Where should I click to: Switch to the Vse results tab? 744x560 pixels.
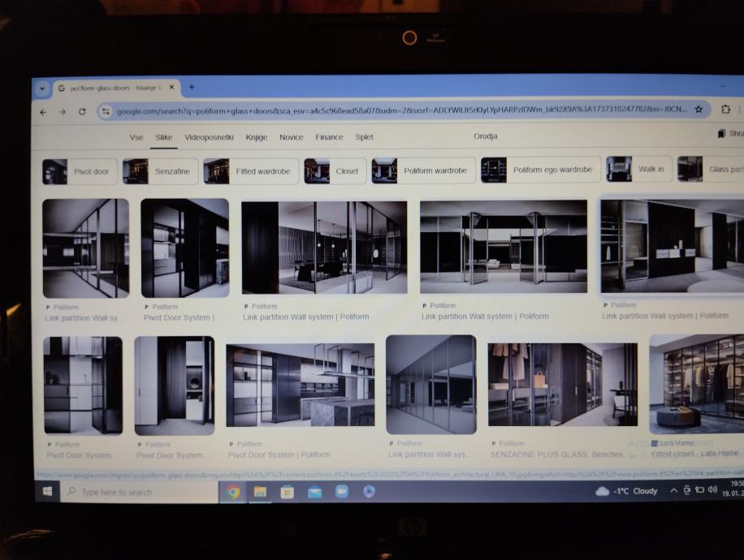(136, 137)
